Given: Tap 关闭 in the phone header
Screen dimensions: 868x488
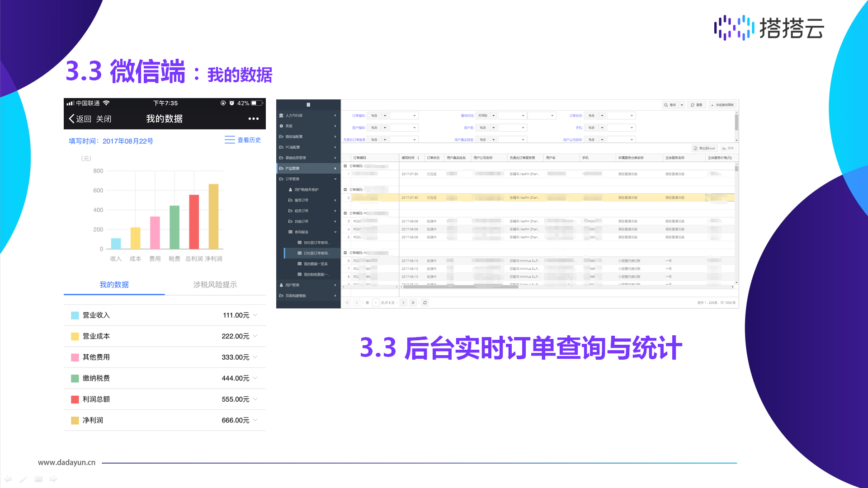Looking at the screenshot, I should [x=104, y=119].
